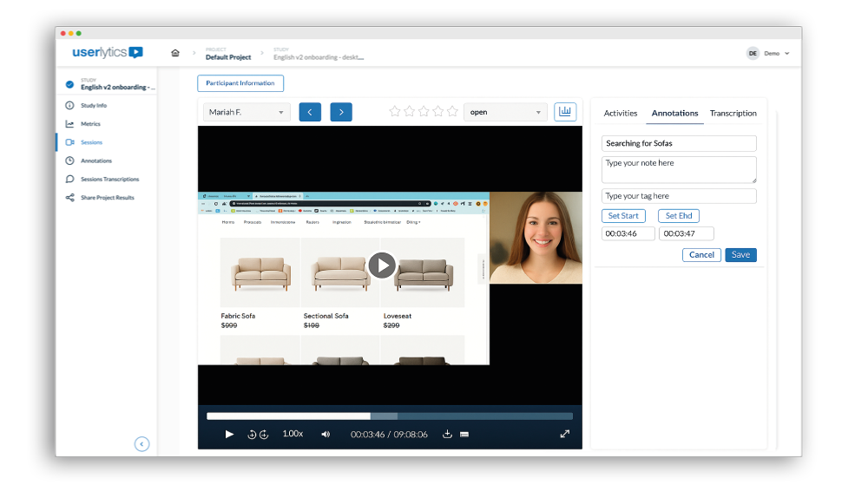Switch to the Transcription tab
Image resolution: width=868 pixels, height=485 pixels.
point(733,113)
